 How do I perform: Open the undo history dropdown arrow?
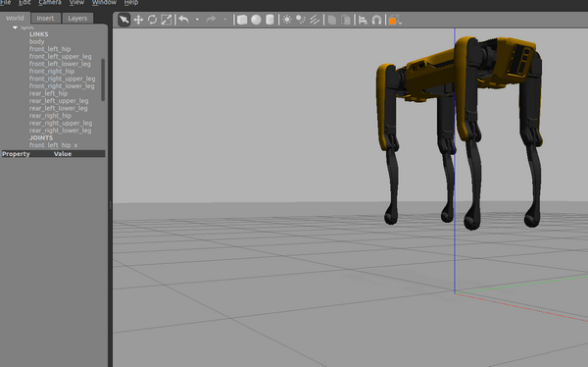pos(197,20)
